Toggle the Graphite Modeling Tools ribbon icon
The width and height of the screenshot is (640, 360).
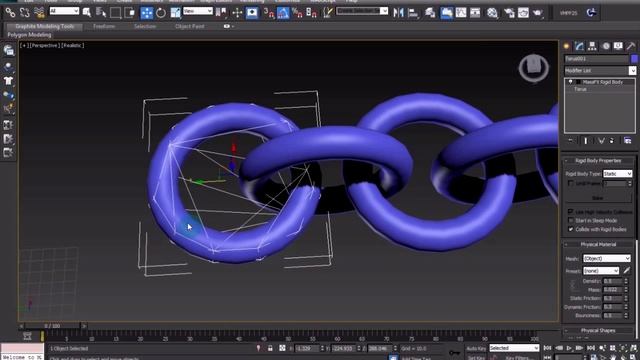tap(447, 13)
